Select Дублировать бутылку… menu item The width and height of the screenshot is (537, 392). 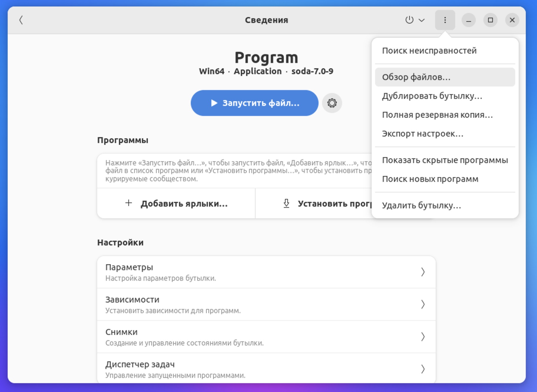coord(445,96)
